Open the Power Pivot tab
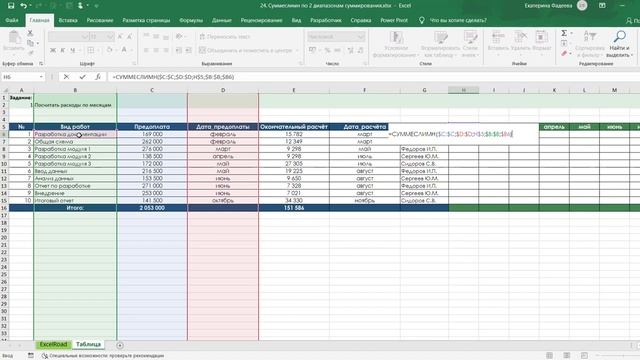The height and width of the screenshot is (360, 640). pos(394,20)
